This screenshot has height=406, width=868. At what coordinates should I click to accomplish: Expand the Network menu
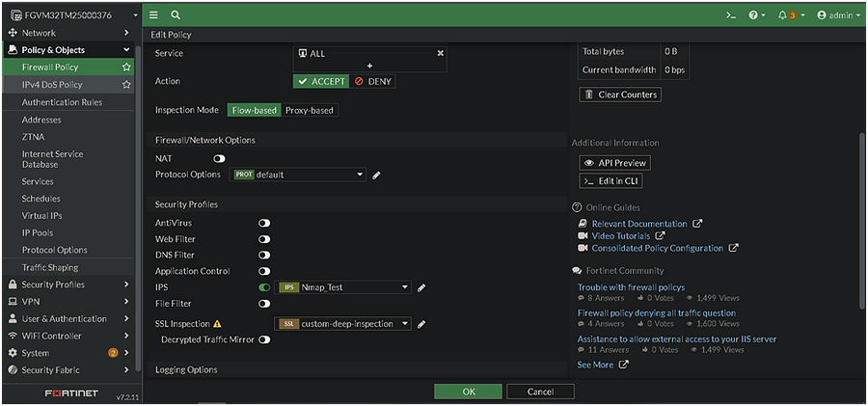point(69,33)
